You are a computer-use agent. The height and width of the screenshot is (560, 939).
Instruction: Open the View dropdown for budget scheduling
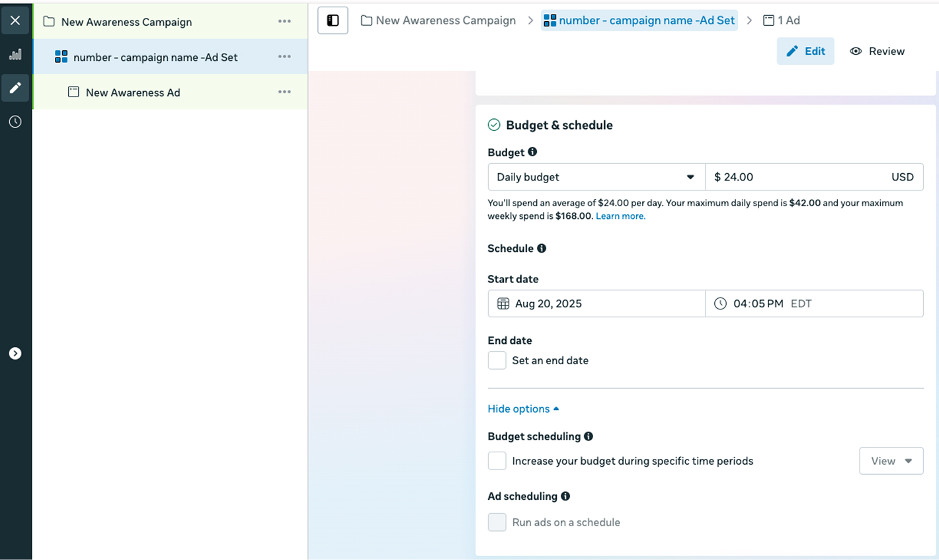coord(891,461)
